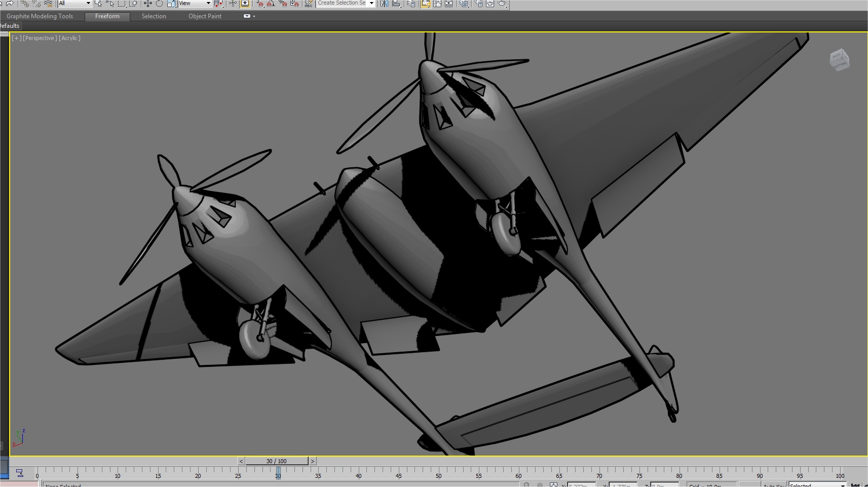Viewport: 868px width, 487px height.
Task: Click the Acrylic shading viewport label
Action: click(x=69, y=38)
